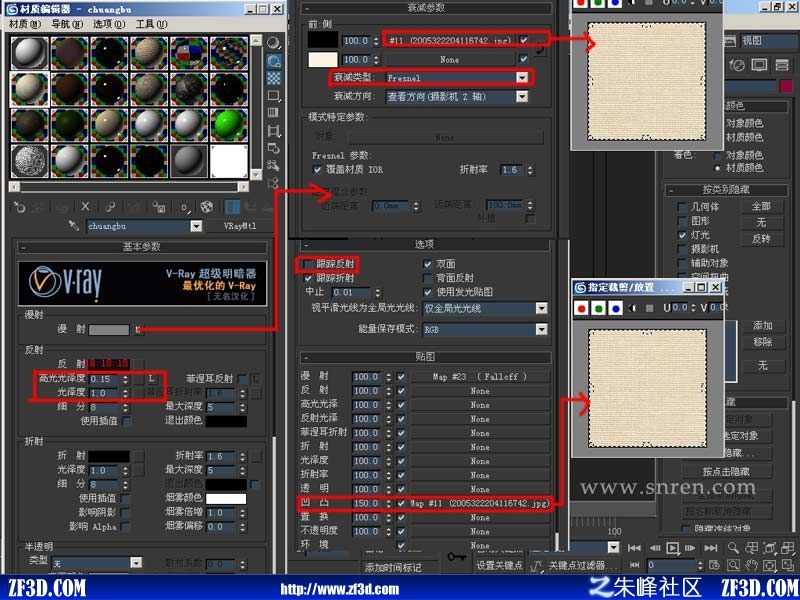Collapse the 衰减参数 rollout

[x=426, y=9]
